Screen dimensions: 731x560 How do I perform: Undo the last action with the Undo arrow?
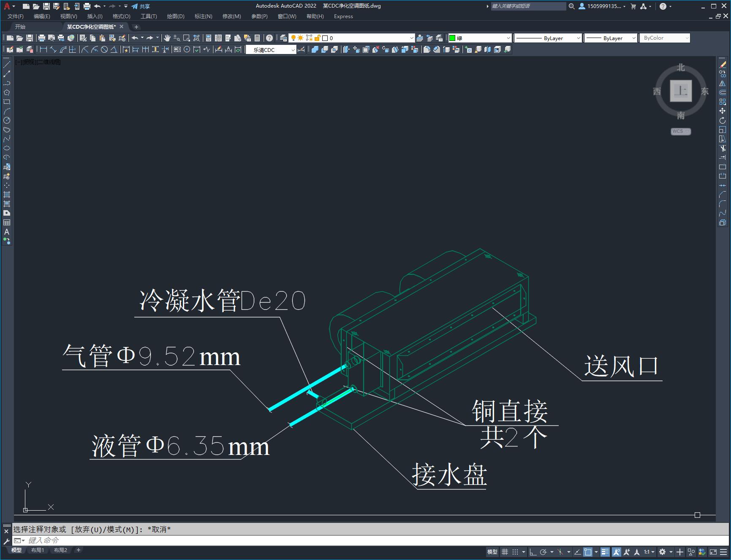(x=135, y=38)
